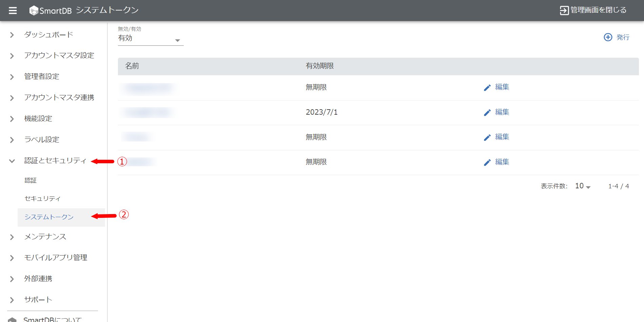
Task: Open the アカウントマスタ設定 menu label
Action: [59, 55]
